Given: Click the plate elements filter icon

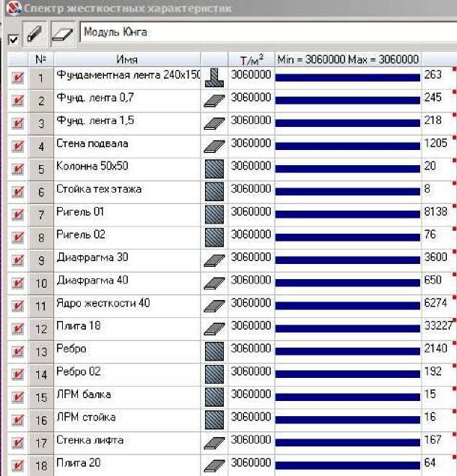Looking at the screenshot, I should pos(63,34).
